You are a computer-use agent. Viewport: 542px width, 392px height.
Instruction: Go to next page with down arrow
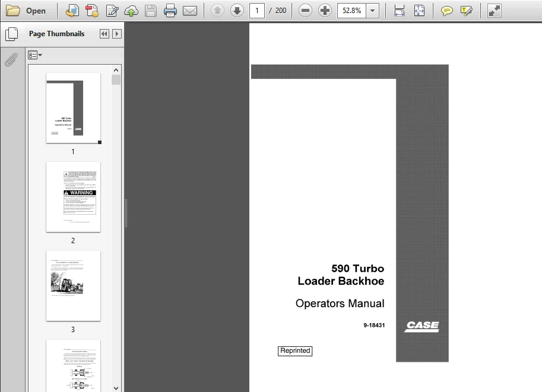[237, 11]
